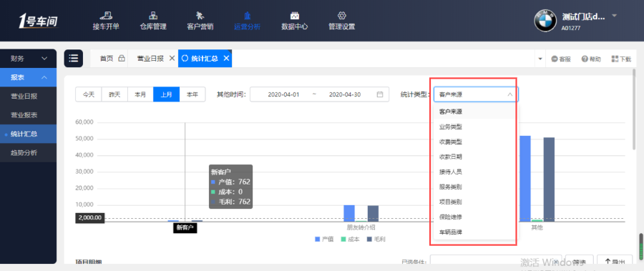Open the 接车开单 module
This screenshot has height=271, width=644.
[x=106, y=21]
